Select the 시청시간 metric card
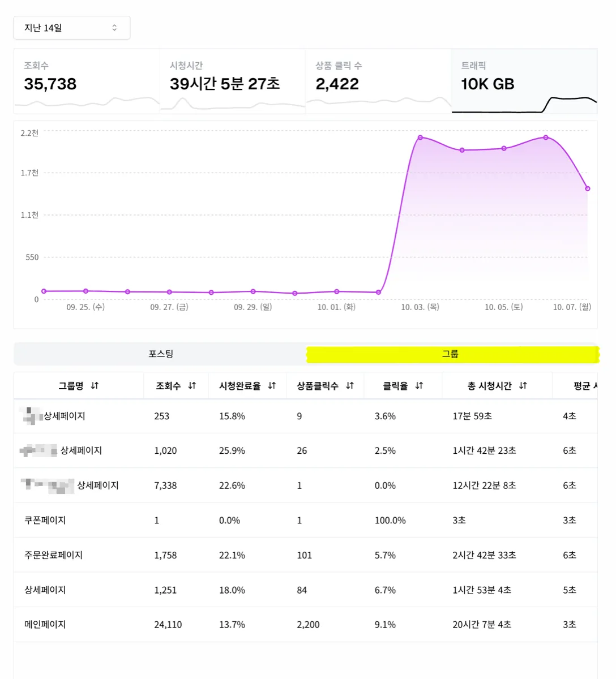This screenshot has height=679, width=616. tap(233, 81)
